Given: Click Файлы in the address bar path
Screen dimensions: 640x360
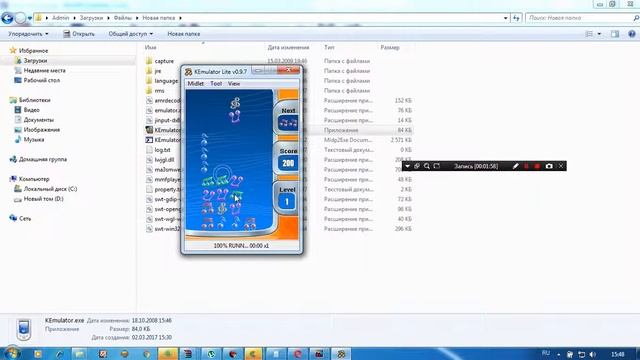Looking at the screenshot, I should [x=122, y=18].
